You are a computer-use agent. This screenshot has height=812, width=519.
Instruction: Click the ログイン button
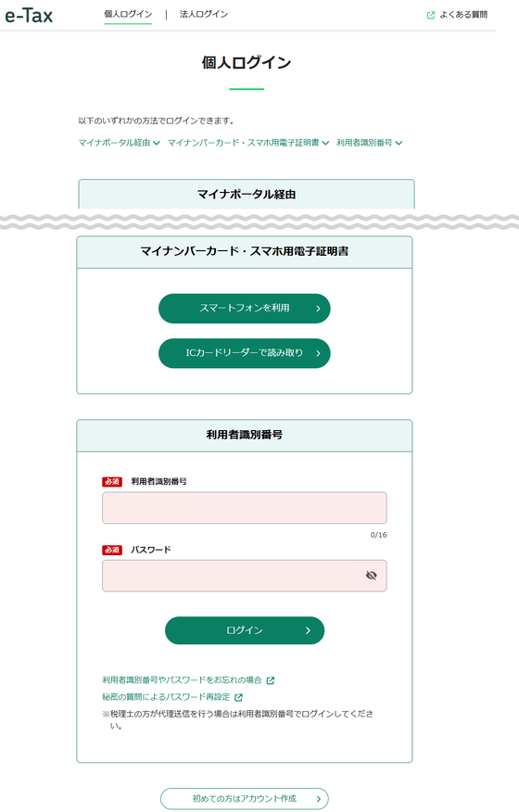(245, 630)
